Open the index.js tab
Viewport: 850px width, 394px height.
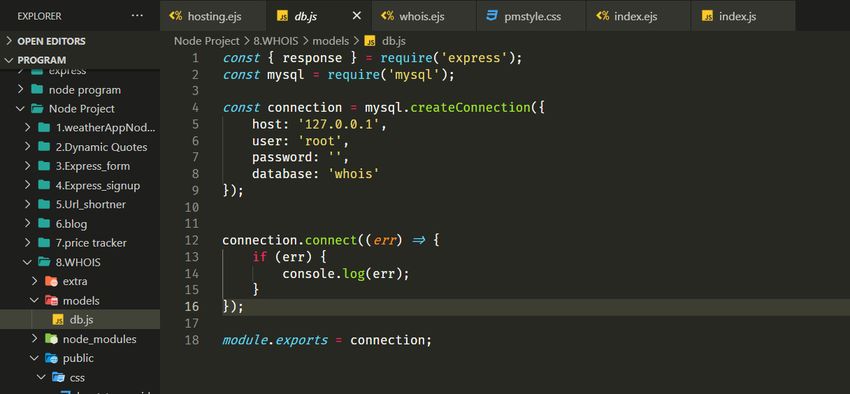click(x=743, y=16)
